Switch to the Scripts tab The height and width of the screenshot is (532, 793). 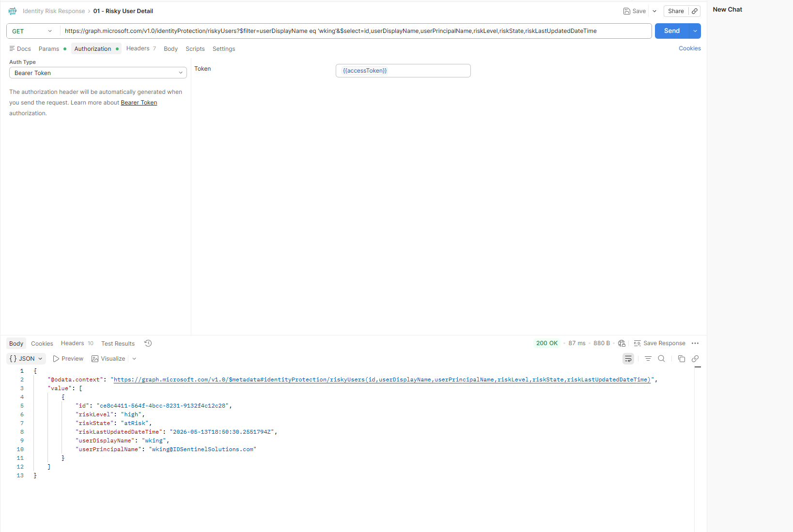point(195,49)
